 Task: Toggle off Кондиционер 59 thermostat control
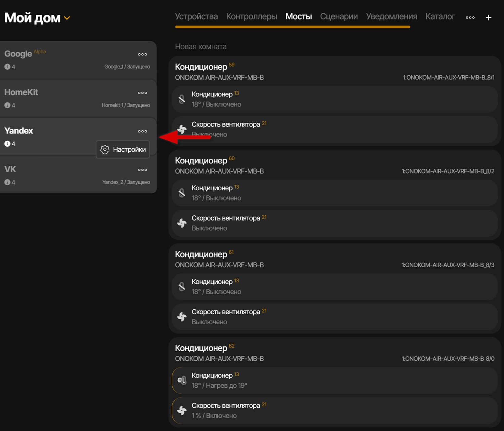(x=182, y=99)
